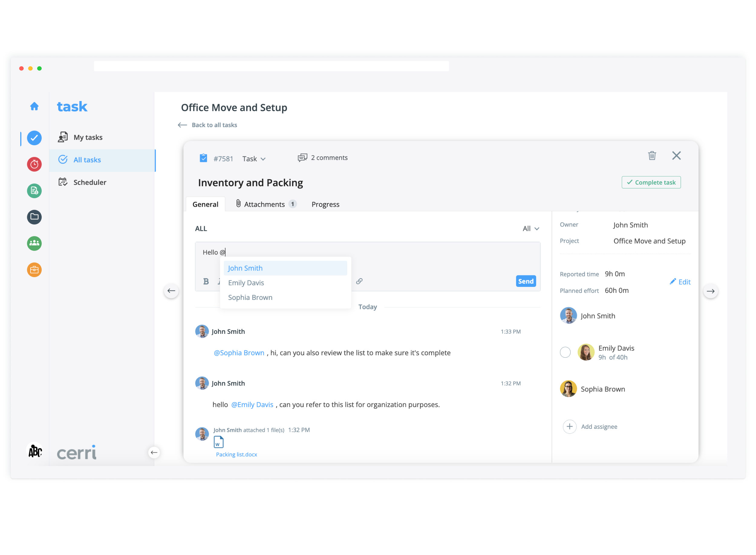Select Emily Davis from mention list
Viewport: 756px width, 555px height.
(246, 283)
